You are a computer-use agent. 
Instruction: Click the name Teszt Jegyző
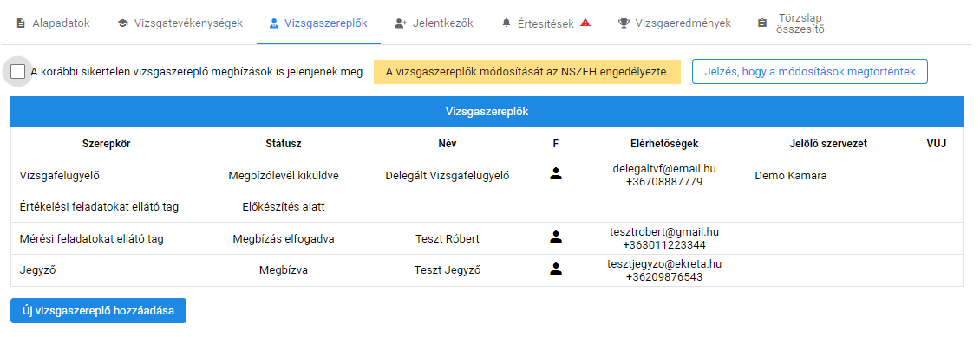[448, 270]
